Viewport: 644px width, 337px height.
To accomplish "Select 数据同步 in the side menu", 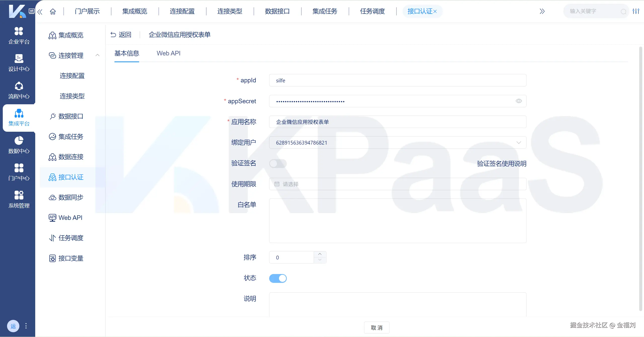I will (71, 197).
